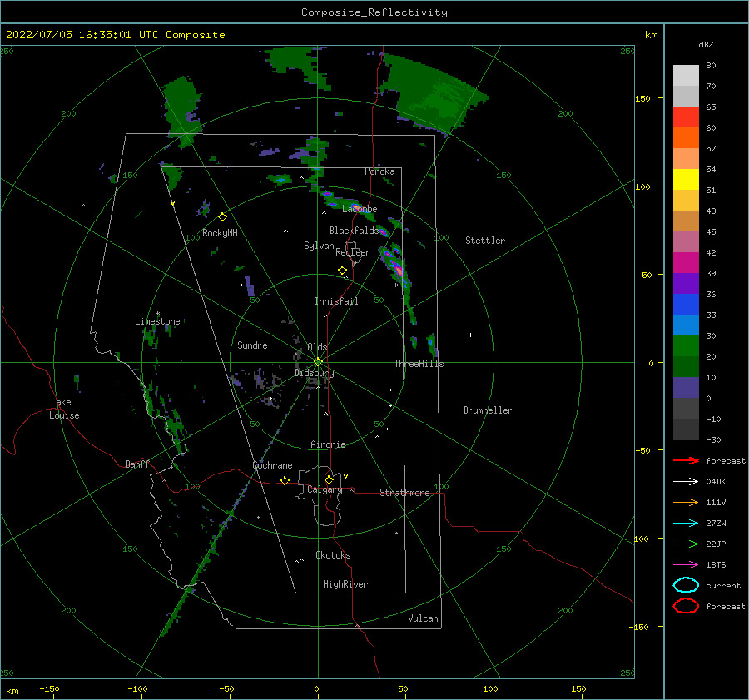This screenshot has width=749, height=700.
Task: Select the 65 dBZ red color swatch
Action: tap(686, 117)
